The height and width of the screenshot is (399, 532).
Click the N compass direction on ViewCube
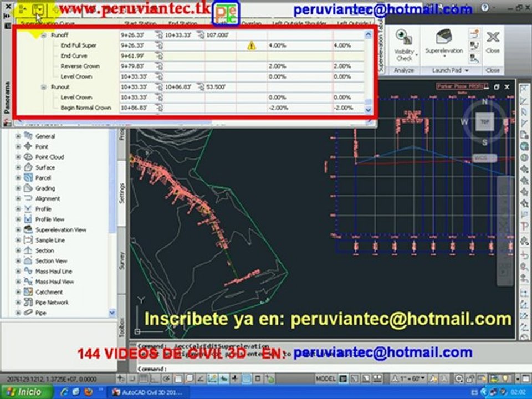pyautogui.click(x=484, y=101)
